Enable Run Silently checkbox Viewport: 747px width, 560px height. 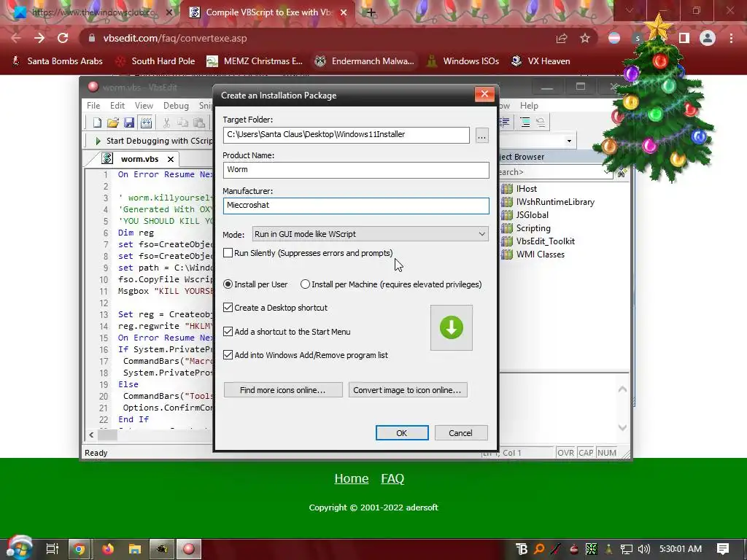click(228, 253)
